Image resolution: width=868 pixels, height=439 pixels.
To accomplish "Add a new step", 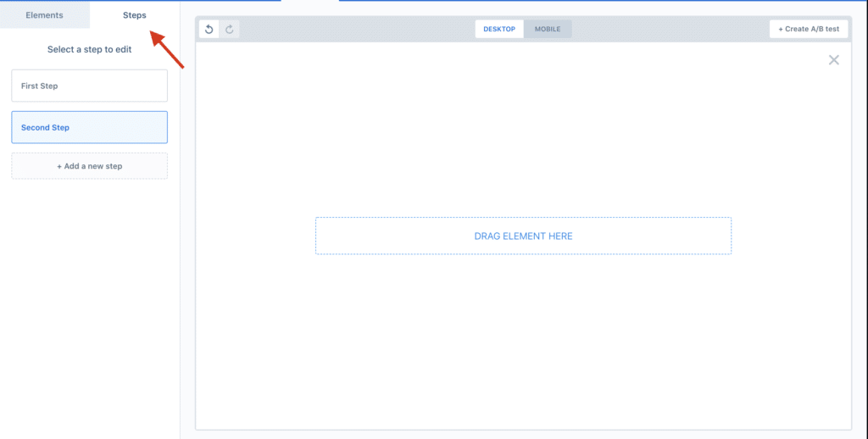I will tap(90, 166).
